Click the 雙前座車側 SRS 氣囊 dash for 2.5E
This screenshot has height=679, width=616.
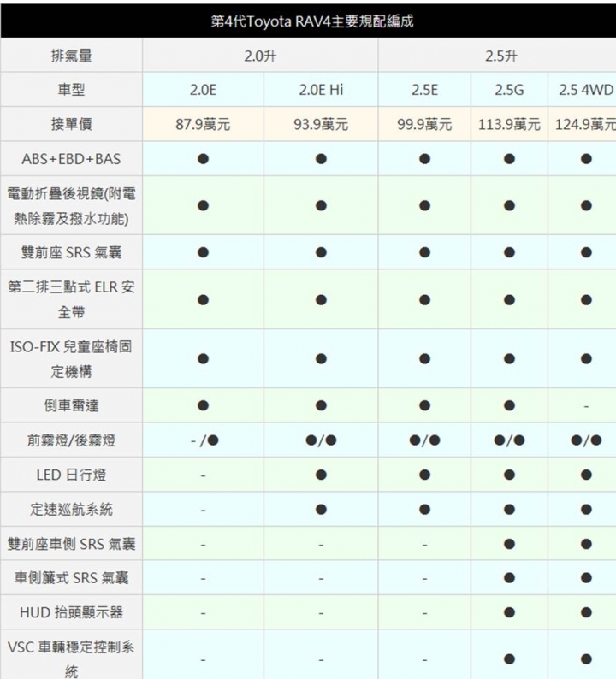pos(424,545)
